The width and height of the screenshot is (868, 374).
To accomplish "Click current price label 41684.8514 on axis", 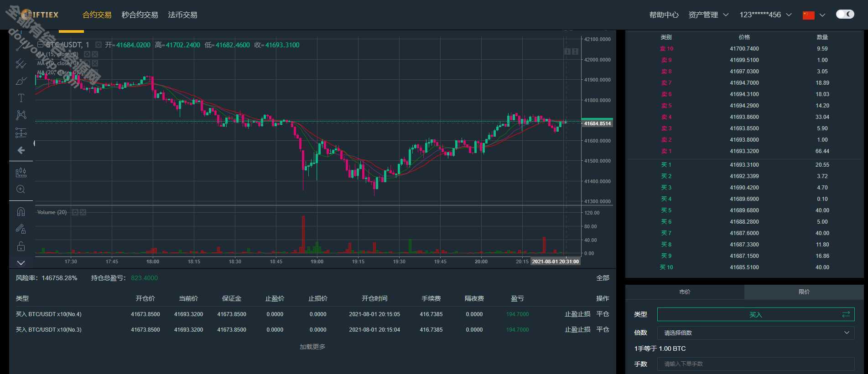I will pyautogui.click(x=597, y=123).
